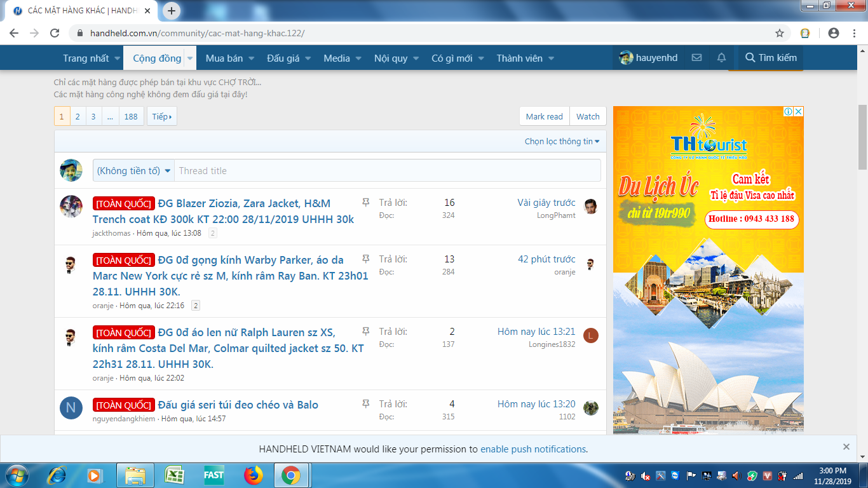868x488 pixels.
Task: Bookmark this page with the star icon
Action: click(780, 33)
